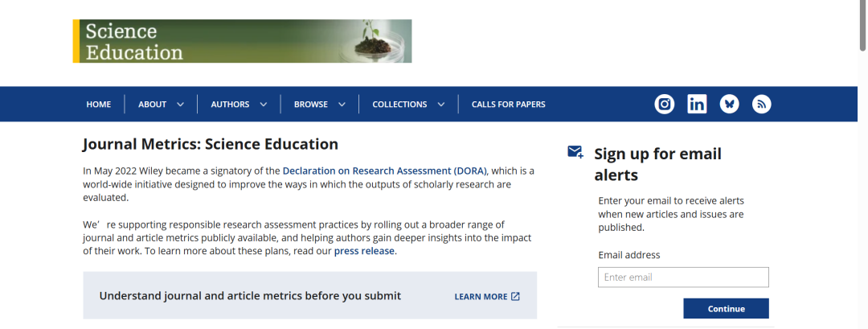This screenshot has height=329, width=868.
Task: Expand the BROWSE dropdown chevron
Action: tap(342, 104)
